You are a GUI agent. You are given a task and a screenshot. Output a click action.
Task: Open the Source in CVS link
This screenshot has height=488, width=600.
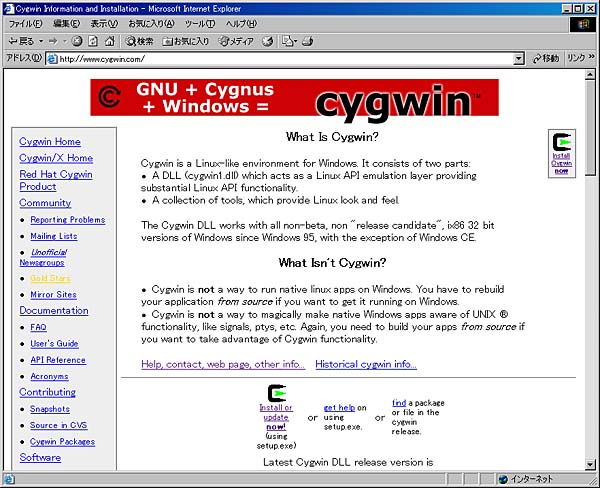coord(59,426)
